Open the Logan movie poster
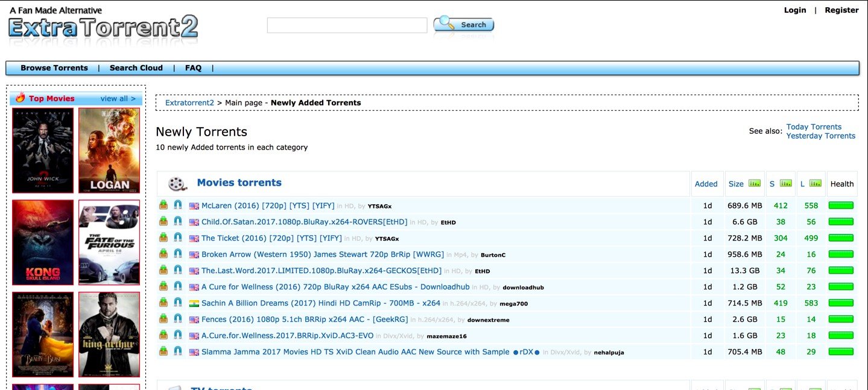This screenshot has height=390, width=868. (x=109, y=151)
